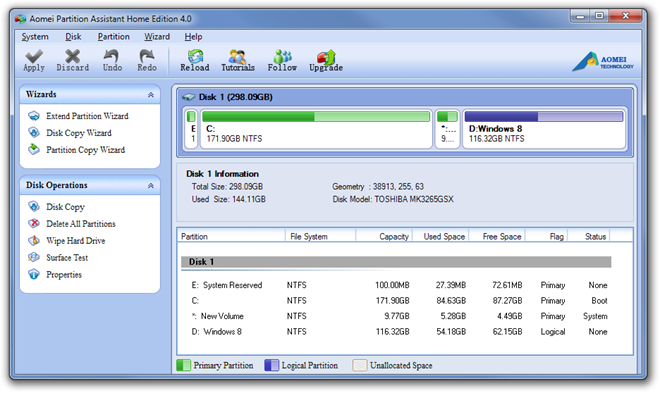Click the Disk 1 gray group header
This screenshot has width=660, height=393.
click(x=396, y=262)
